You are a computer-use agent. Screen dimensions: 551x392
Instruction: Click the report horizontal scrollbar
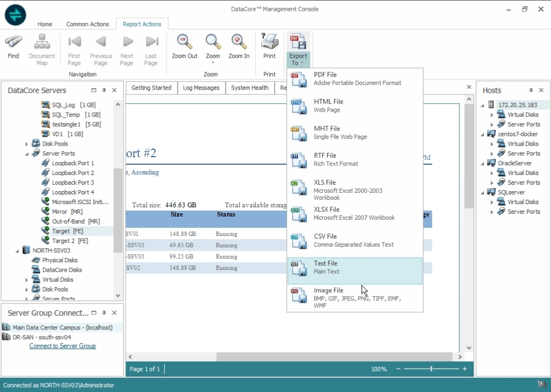[x=334, y=357]
